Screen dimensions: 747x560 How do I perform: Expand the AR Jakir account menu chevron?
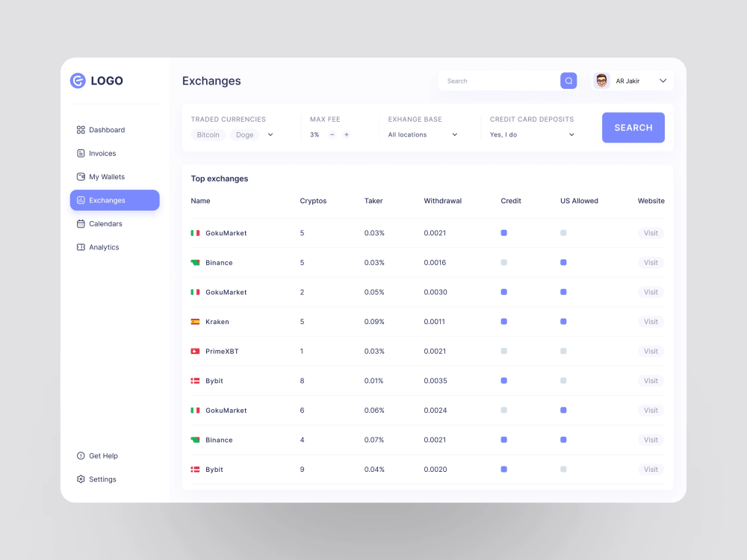click(x=663, y=81)
